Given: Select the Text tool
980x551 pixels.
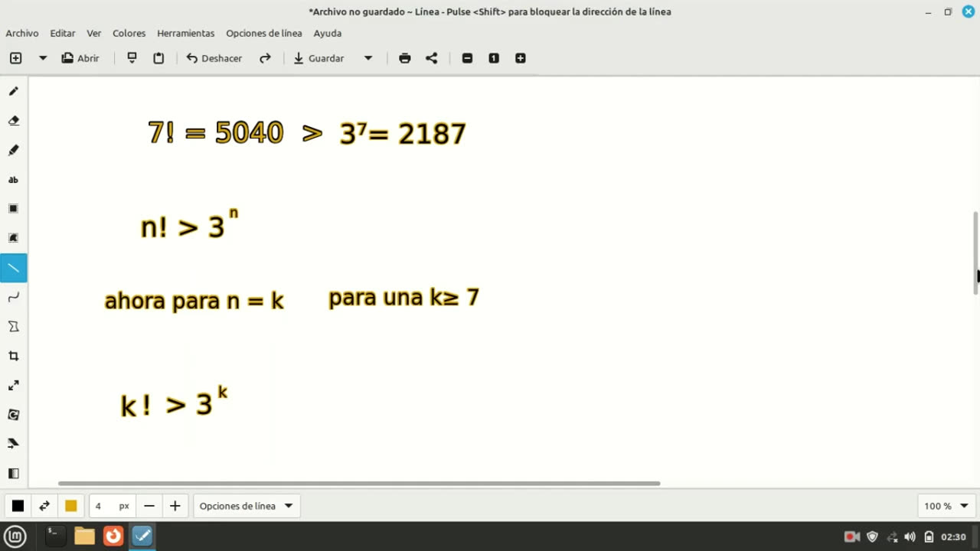Looking at the screenshot, I should click(13, 180).
